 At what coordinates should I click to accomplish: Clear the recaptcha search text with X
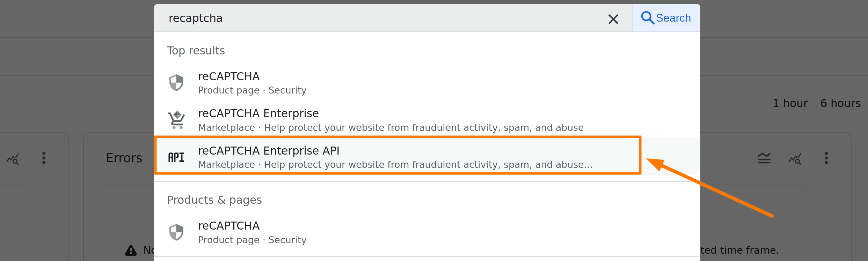tap(613, 19)
